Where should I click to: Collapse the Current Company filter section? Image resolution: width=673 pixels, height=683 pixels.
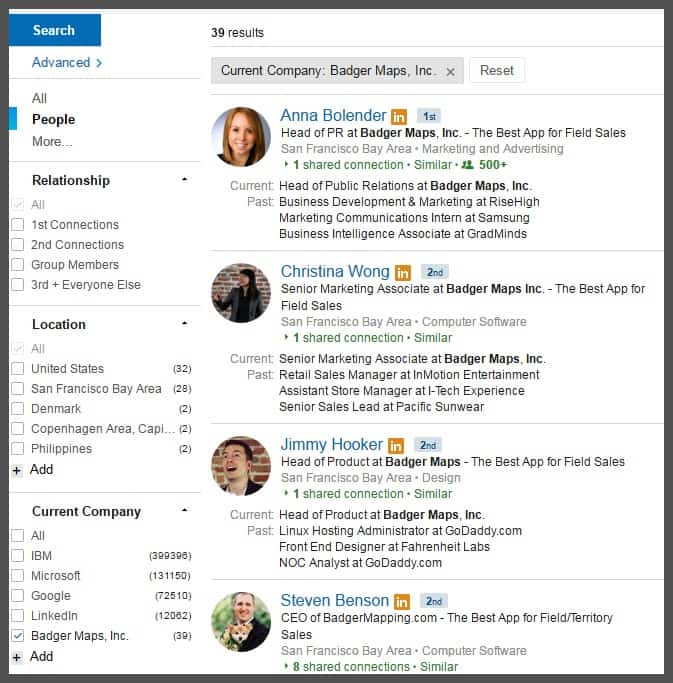[x=184, y=511]
